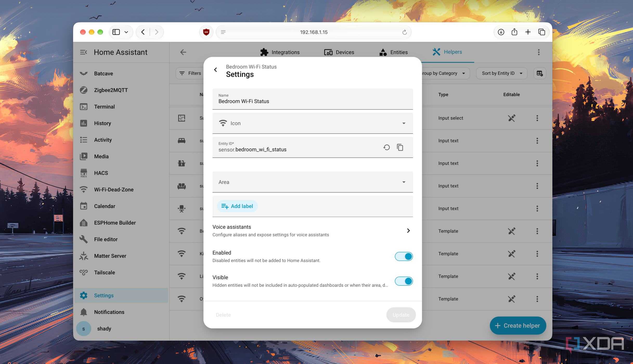Toggle the Visible switch
The height and width of the screenshot is (364, 633).
[x=404, y=281]
